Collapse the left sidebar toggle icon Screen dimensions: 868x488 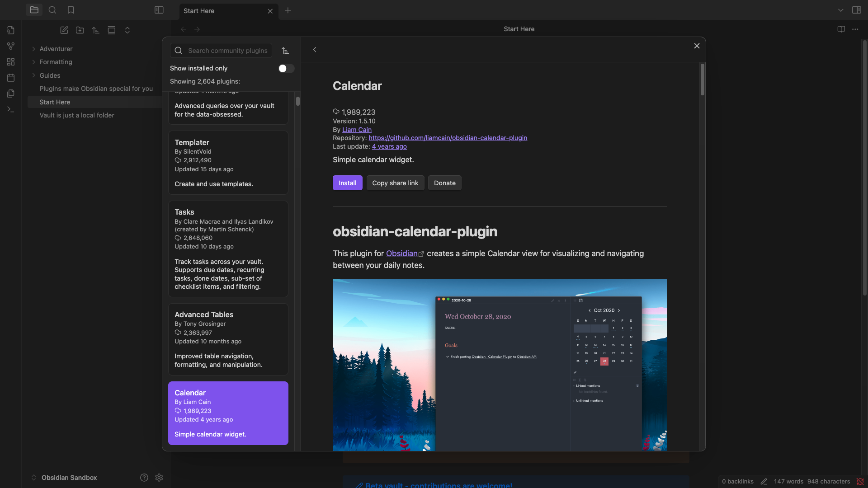coord(159,10)
